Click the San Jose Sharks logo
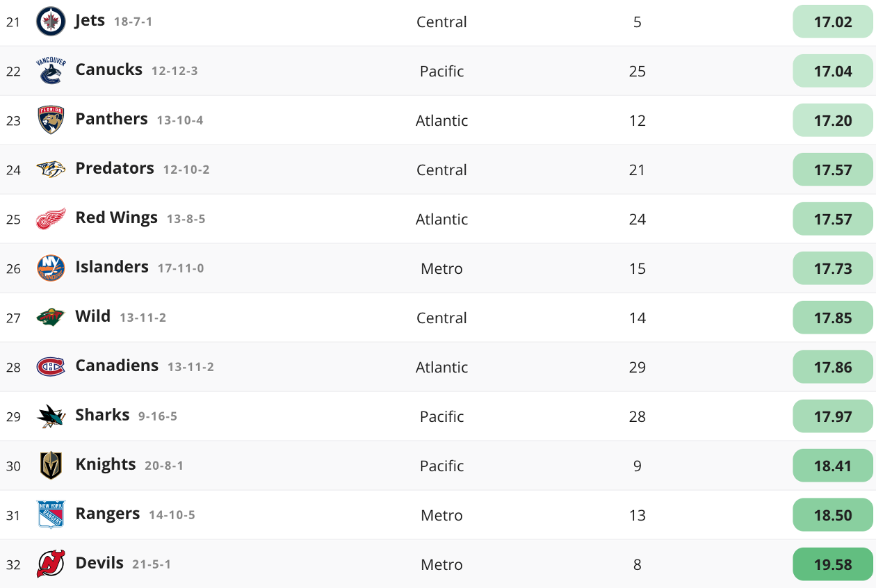Screen dimensions: 876x588 coord(51,416)
